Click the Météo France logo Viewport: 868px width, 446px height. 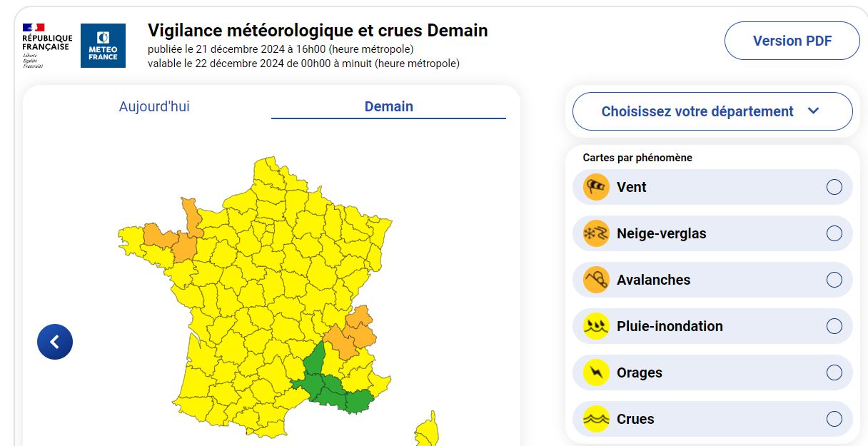103,46
